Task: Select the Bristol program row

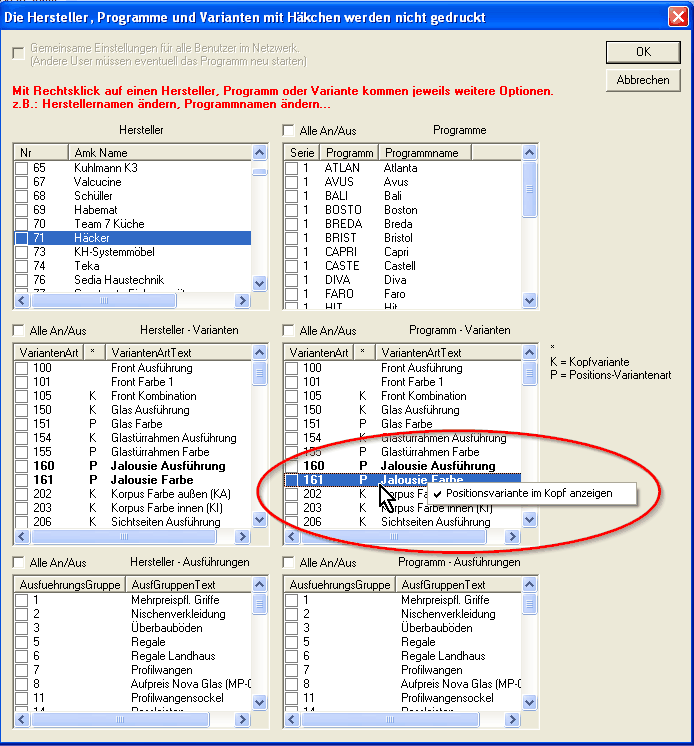Action: click(x=400, y=238)
